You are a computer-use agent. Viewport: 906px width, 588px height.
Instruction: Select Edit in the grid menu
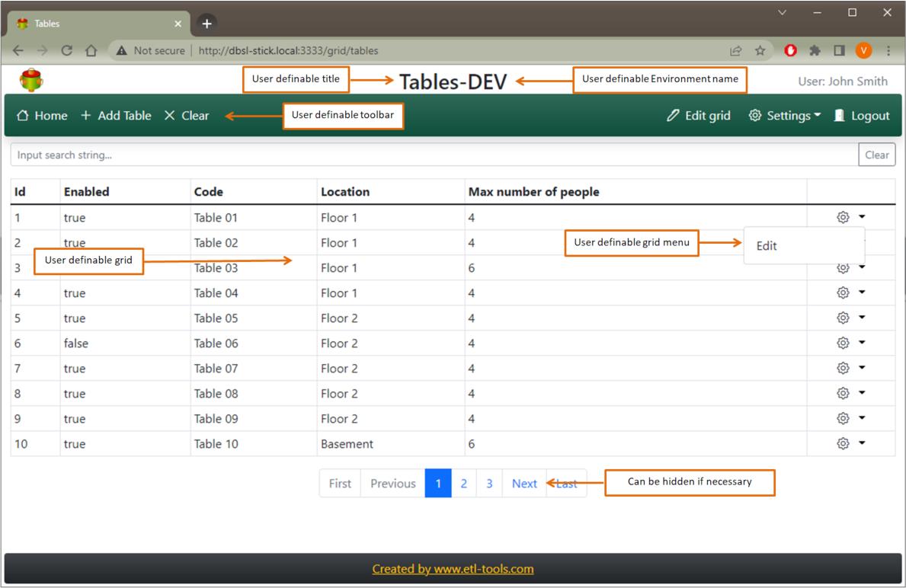pyautogui.click(x=766, y=246)
